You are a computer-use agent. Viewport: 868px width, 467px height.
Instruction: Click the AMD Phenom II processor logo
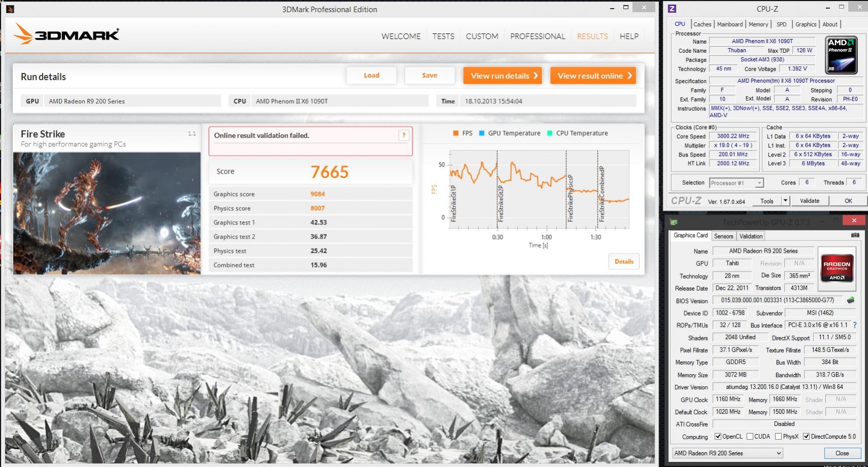tap(841, 55)
